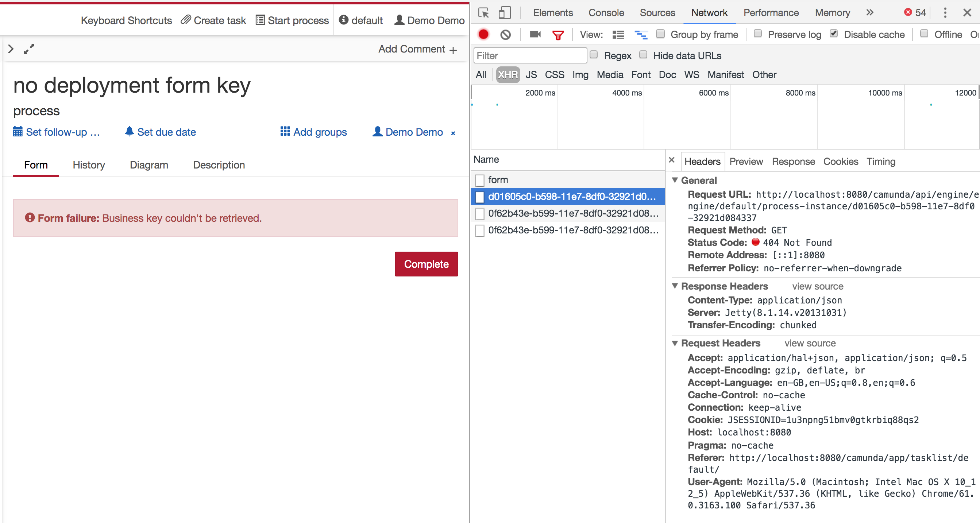Maximize task view with expand arrows icon
980x523 pixels.
[29, 49]
